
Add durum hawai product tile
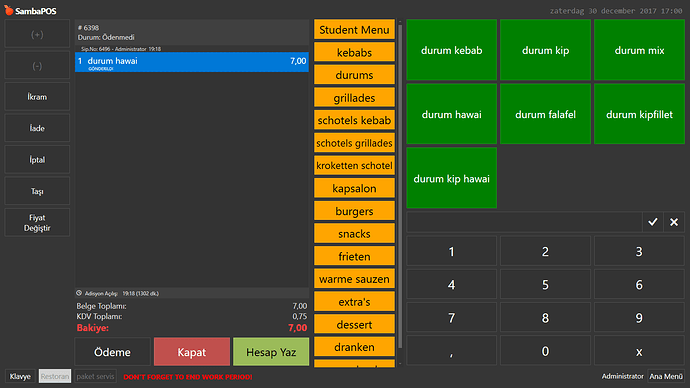[451, 114]
